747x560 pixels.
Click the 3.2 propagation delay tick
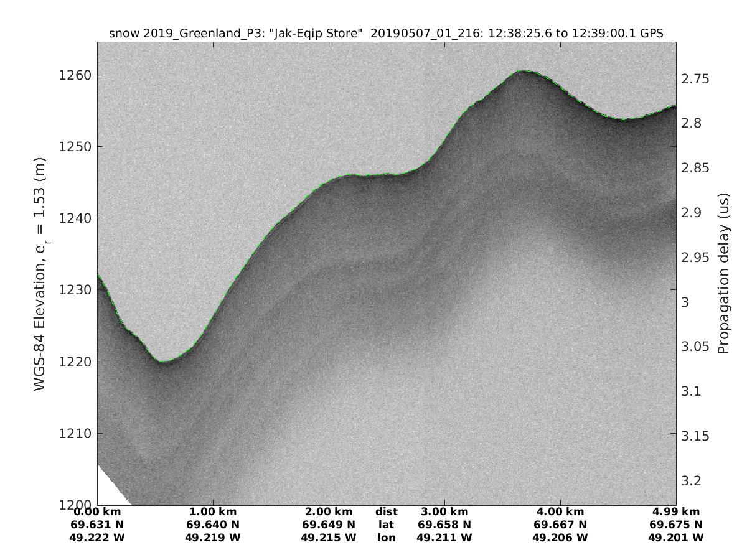[693, 481]
